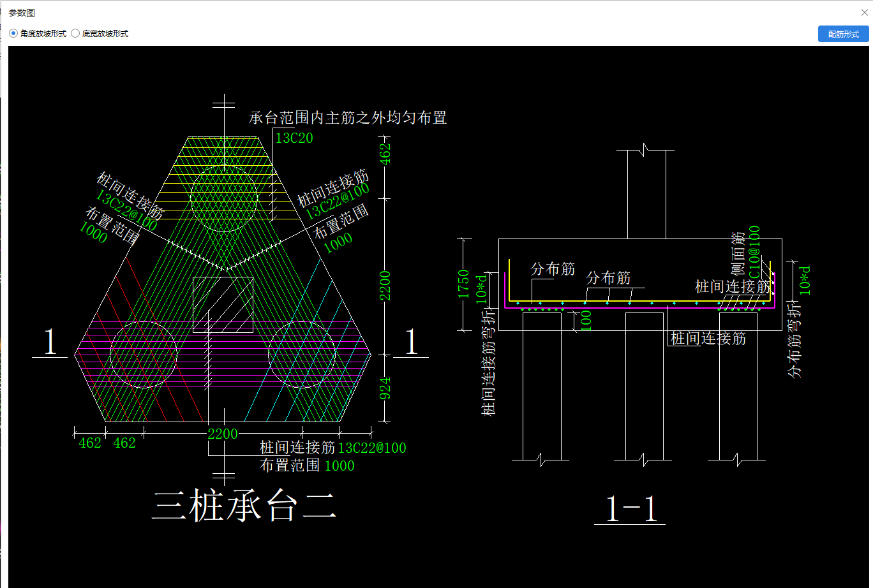873x588 pixels.
Task: Edit the 924 vertical dimension value
Action: click(x=385, y=388)
